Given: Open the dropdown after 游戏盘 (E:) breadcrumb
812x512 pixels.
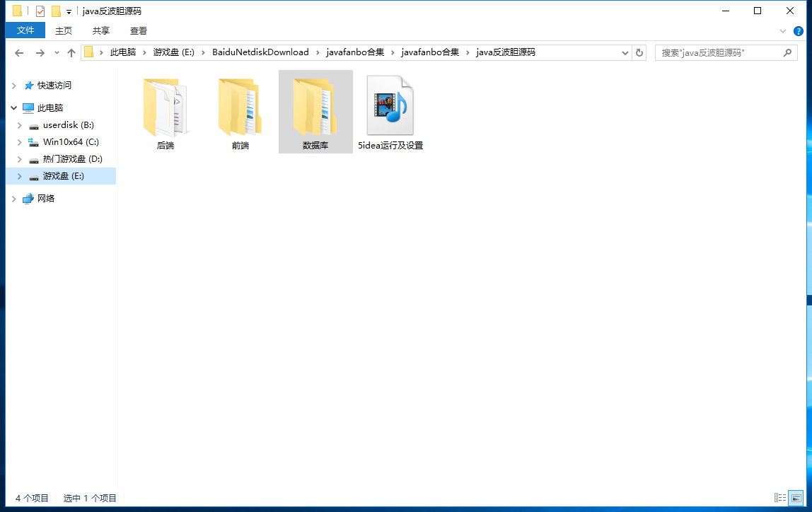Looking at the screenshot, I should pyautogui.click(x=203, y=53).
